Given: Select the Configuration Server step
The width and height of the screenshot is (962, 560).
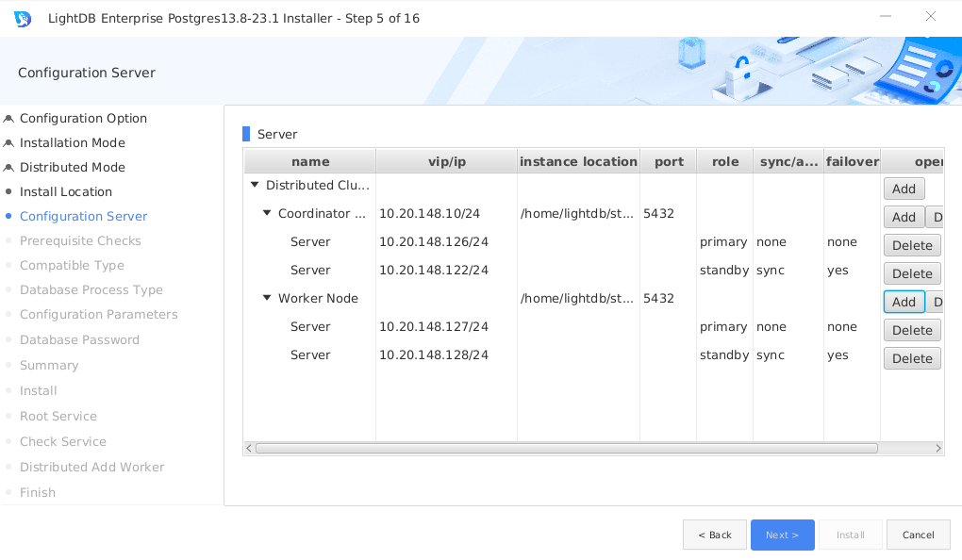Looking at the screenshot, I should (x=83, y=216).
